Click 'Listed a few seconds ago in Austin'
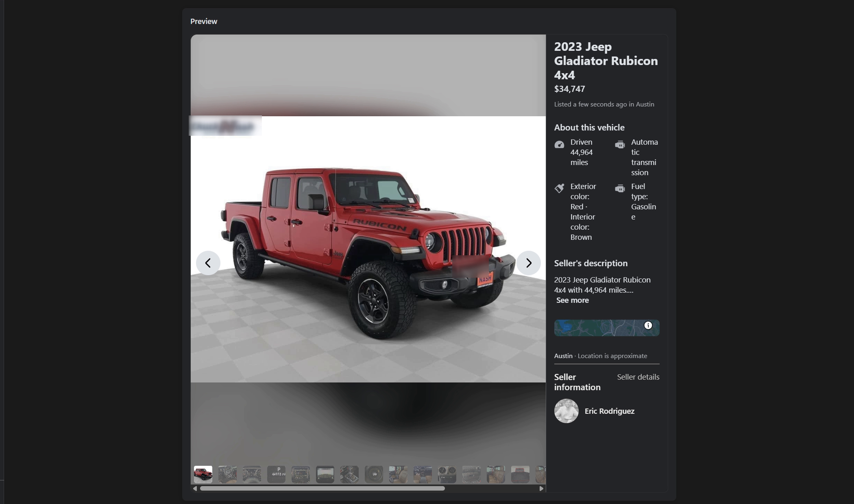854x504 pixels. tap(604, 104)
